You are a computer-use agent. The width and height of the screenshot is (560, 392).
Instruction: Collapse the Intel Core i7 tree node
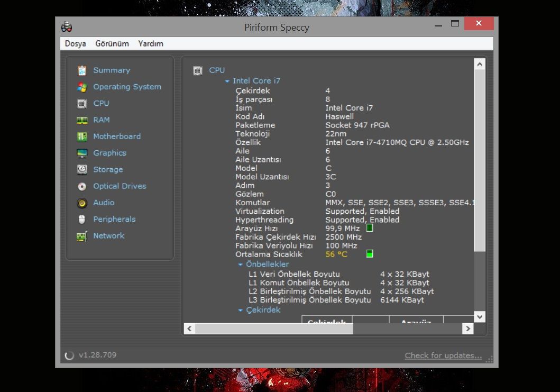[227, 81]
